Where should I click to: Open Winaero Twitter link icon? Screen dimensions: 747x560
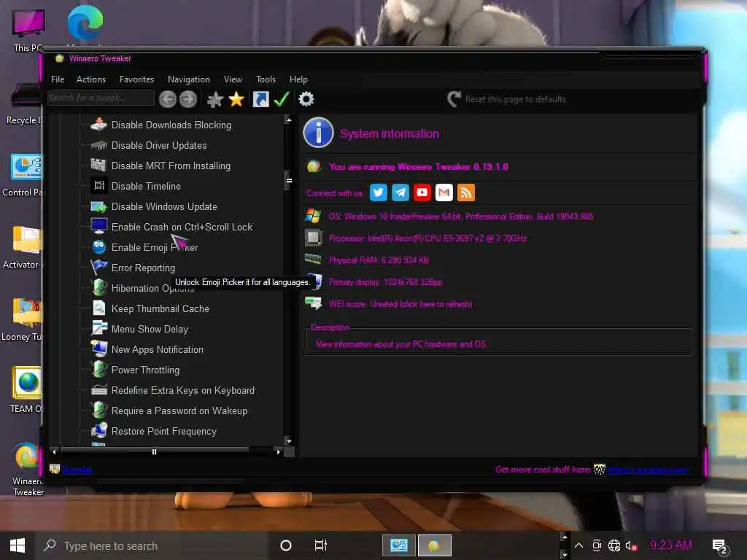click(x=379, y=192)
